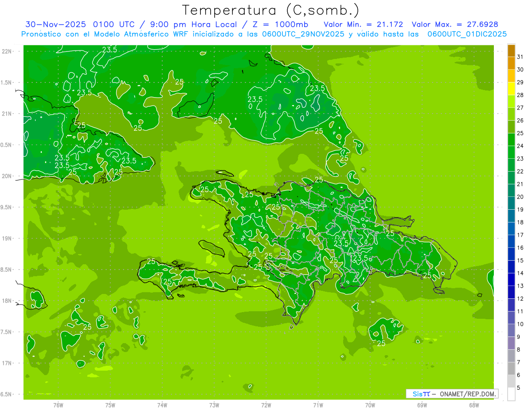532x411 pixels.
Task: Pick the dark blue color scale segment between 13 and 14
Action: (511, 279)
